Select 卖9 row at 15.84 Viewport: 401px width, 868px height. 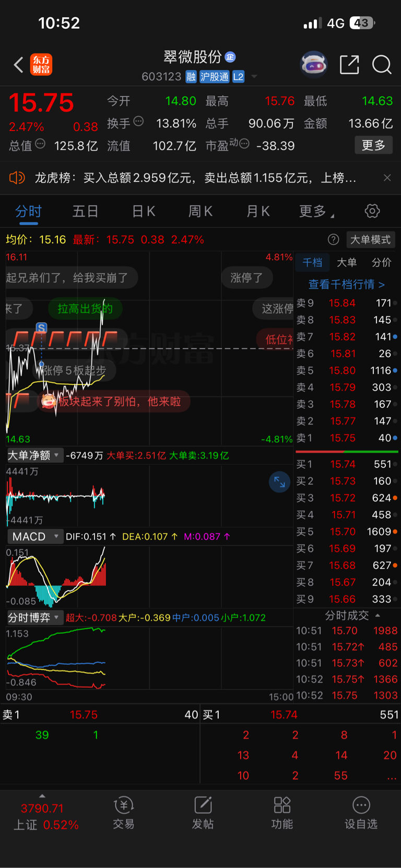pyautogui.click(x=347, y=303)
